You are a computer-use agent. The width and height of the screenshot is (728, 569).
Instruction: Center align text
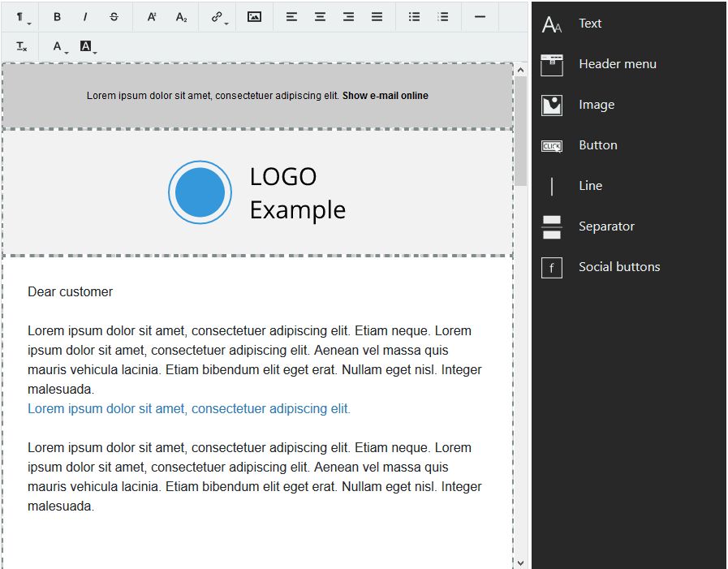tap(320, 17)
